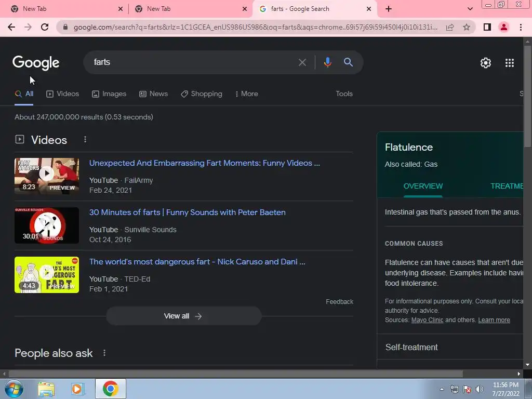Open a new tab with plus button

tap(389, 9)
